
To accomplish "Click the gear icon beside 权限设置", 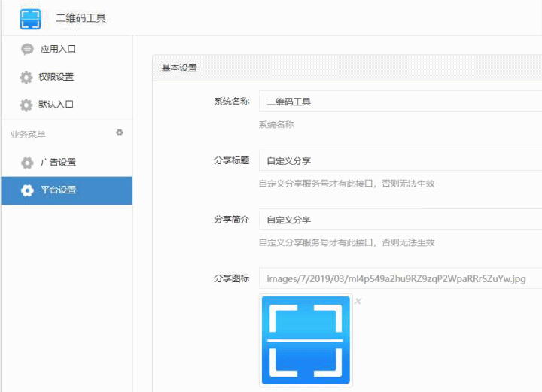I will 26,77.
